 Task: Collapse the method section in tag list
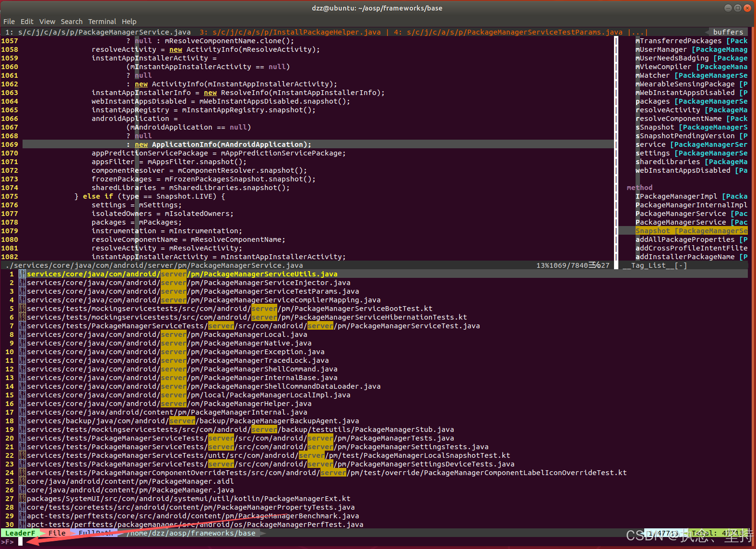[x=639, y=188]
